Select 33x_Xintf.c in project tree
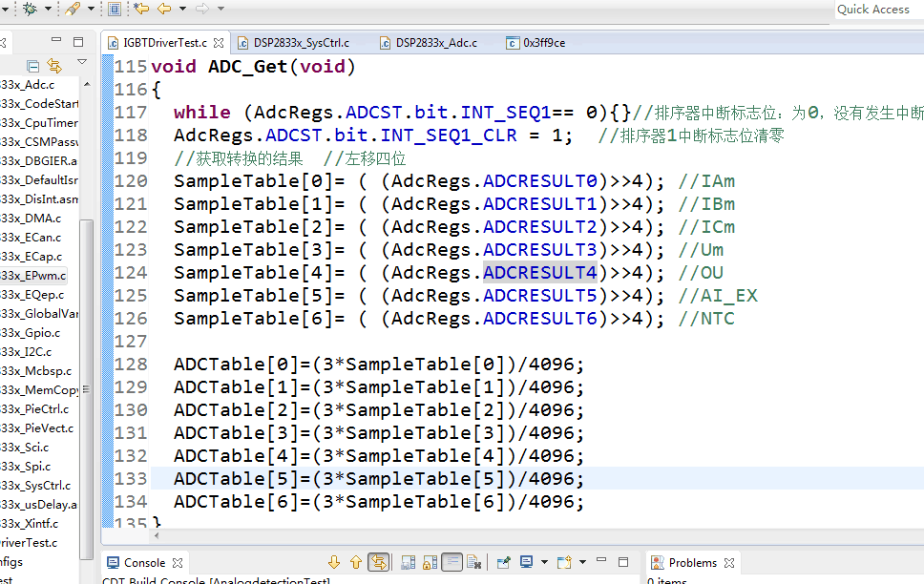This screenshot has width=924, height=584. tap(30, 523)
